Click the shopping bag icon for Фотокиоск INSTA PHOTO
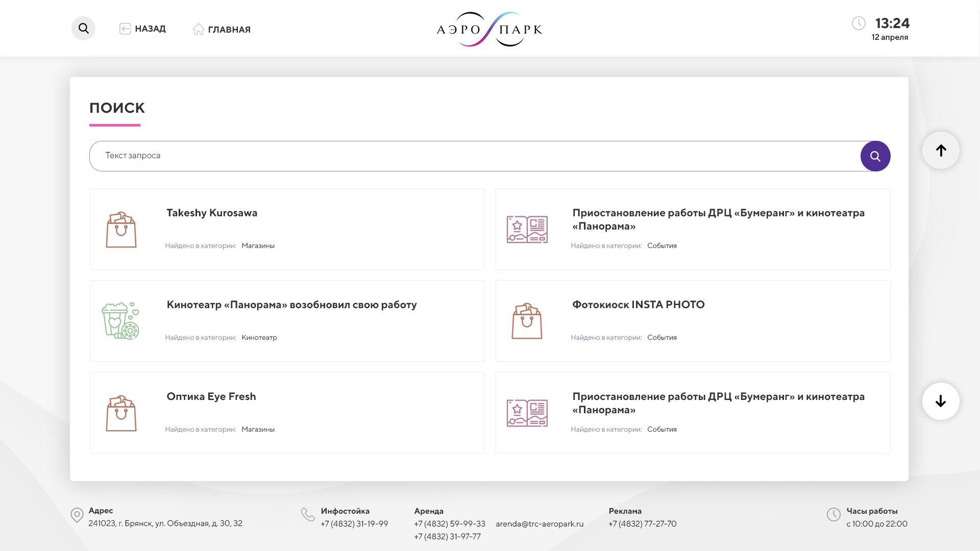Screen dimensions: 980x551 527,321
